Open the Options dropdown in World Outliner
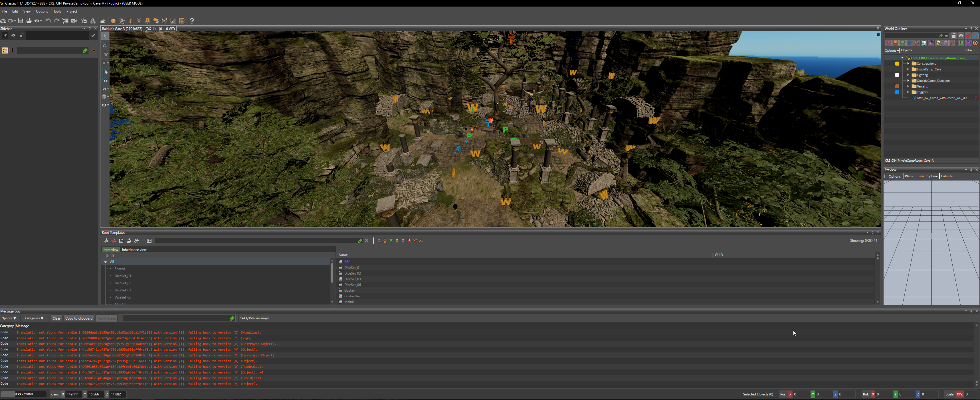This screenshot has width=980, height=400. coord(891,50)
